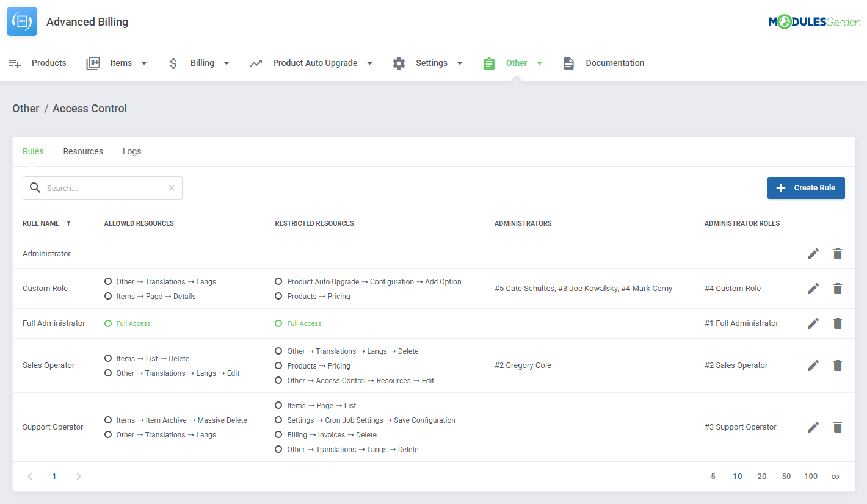Open the Settings dropdown arrow
This screenshot has width=867, height=504.
[459, 63]
